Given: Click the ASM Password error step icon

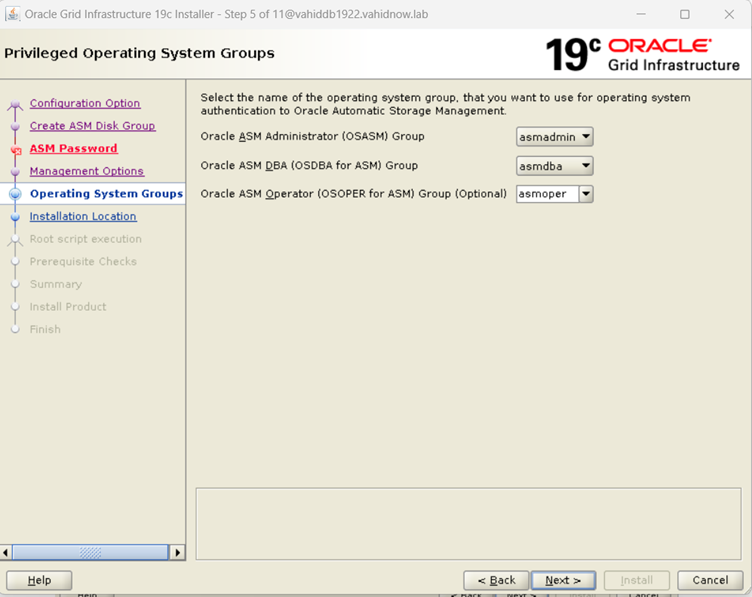Looking at the screenshot, I should [x=15, y=149].
